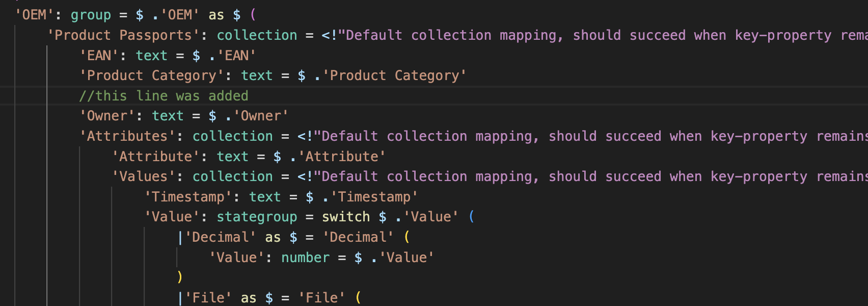Click the opening parenthesis after switch $ .'Value'

472,217
